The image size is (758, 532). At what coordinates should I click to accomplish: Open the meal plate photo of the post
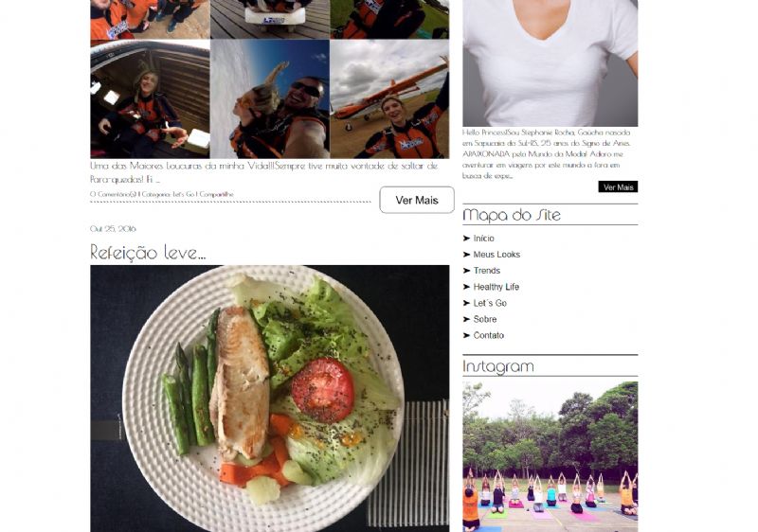(270, 399)
